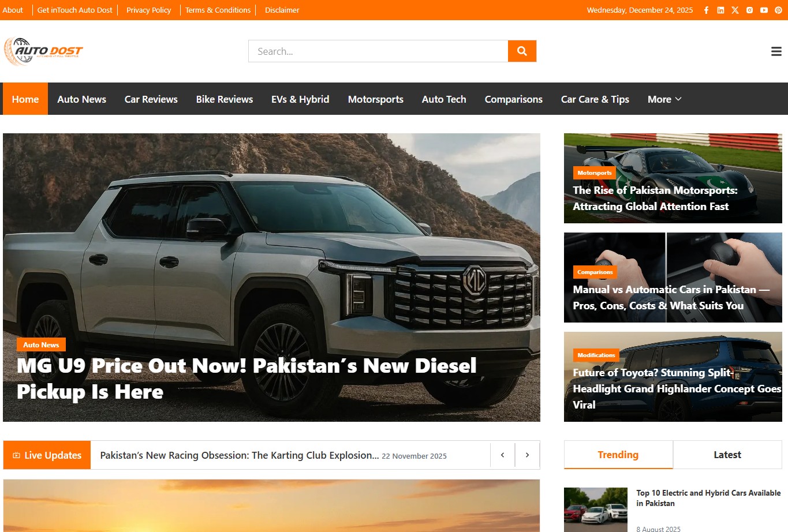
Task: Switch to the Trending tab
Action: 618,455
